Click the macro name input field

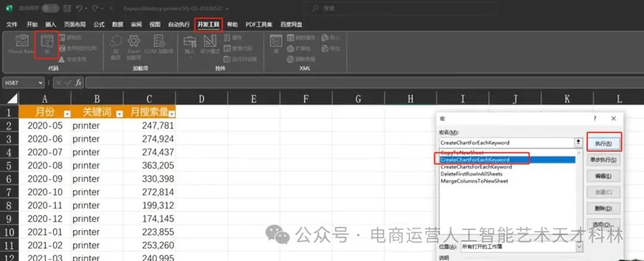[506, 142]
